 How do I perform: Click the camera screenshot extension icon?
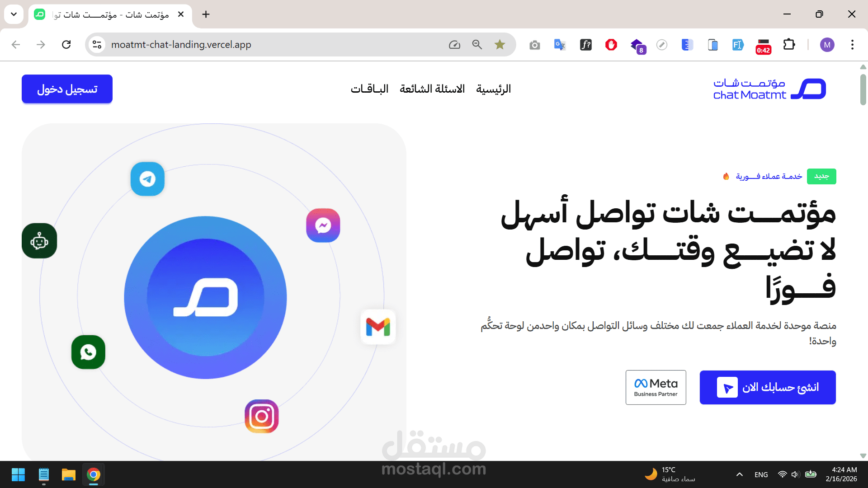[534, 45]
